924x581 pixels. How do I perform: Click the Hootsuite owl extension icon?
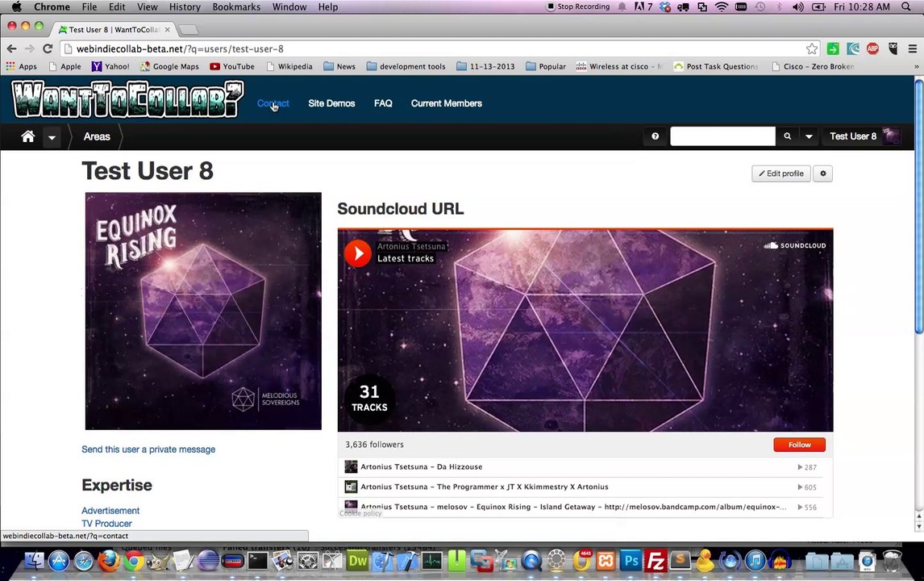pos(893,49)
